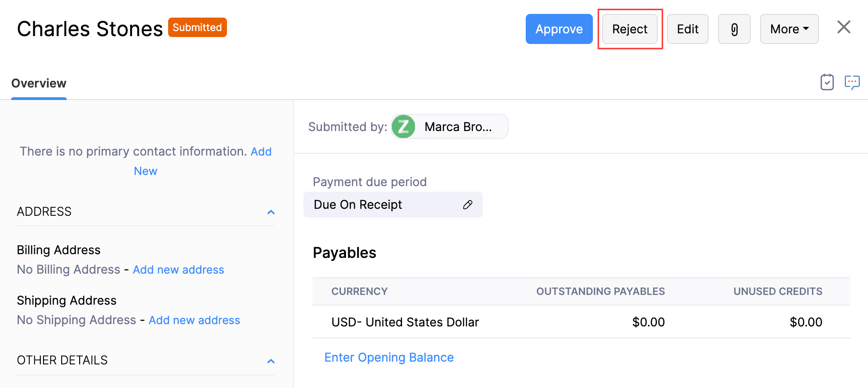Add new billing address link
Image resolution: width=868 pixels, height=388 pixels.
coord(178,269)
